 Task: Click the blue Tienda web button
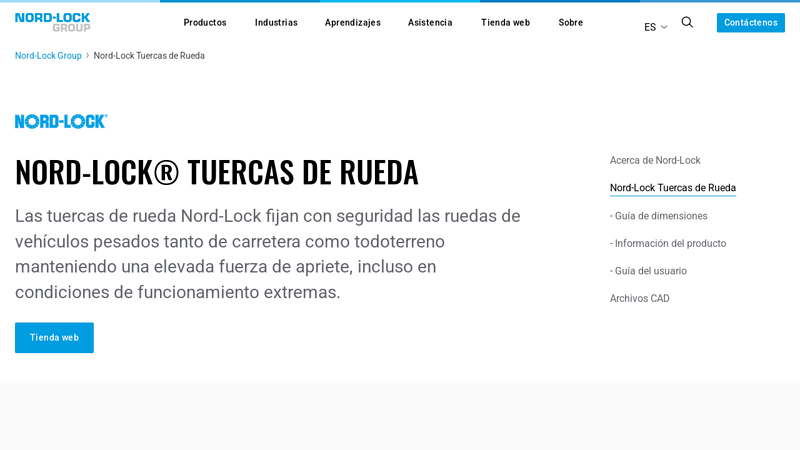tap(54, 338)
